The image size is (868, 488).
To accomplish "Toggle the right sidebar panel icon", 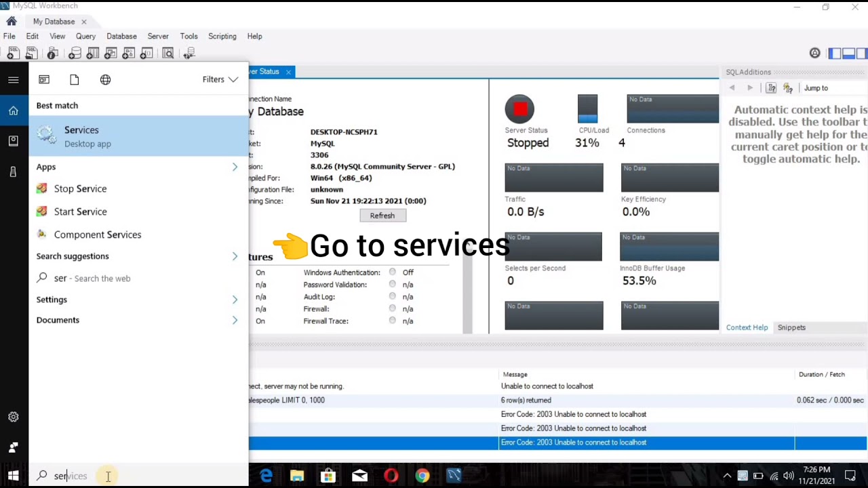I will 862,54.
